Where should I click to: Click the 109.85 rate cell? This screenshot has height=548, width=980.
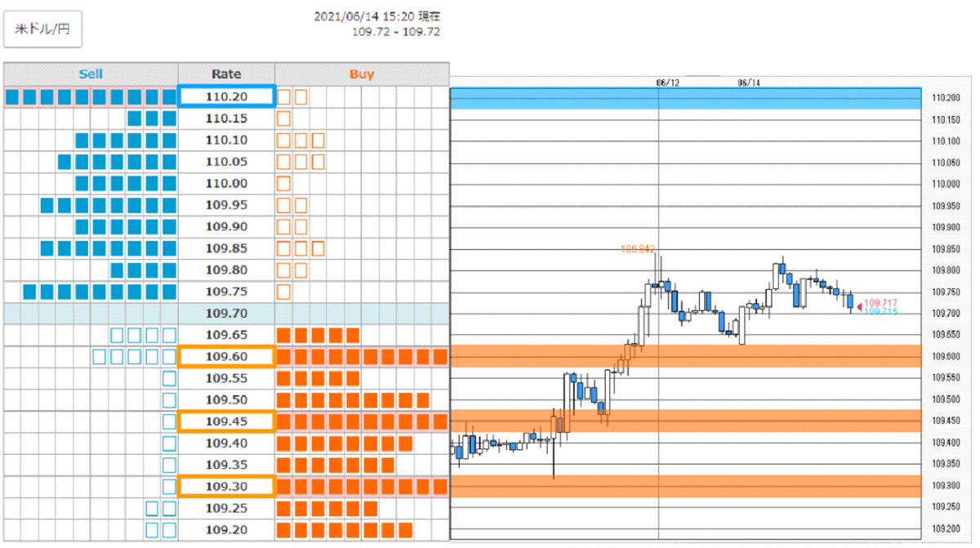coord(226,248)
